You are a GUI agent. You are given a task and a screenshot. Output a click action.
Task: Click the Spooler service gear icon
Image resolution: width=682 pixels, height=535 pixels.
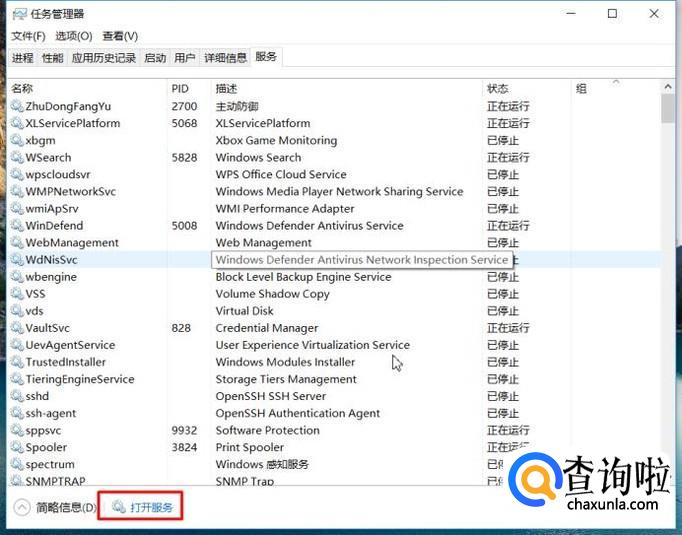click(x=17, y=447)
